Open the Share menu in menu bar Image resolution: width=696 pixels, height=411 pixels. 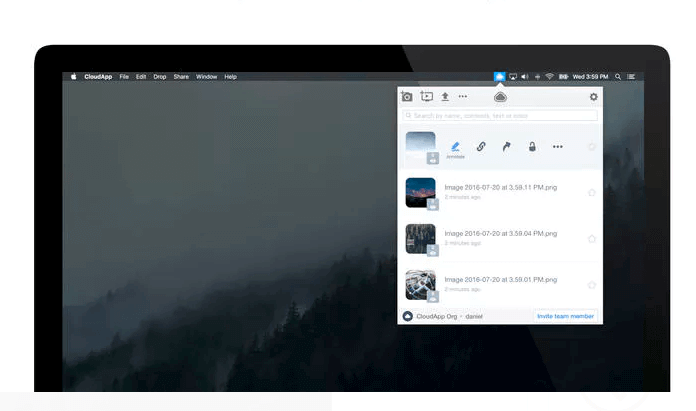click(181, 77)
